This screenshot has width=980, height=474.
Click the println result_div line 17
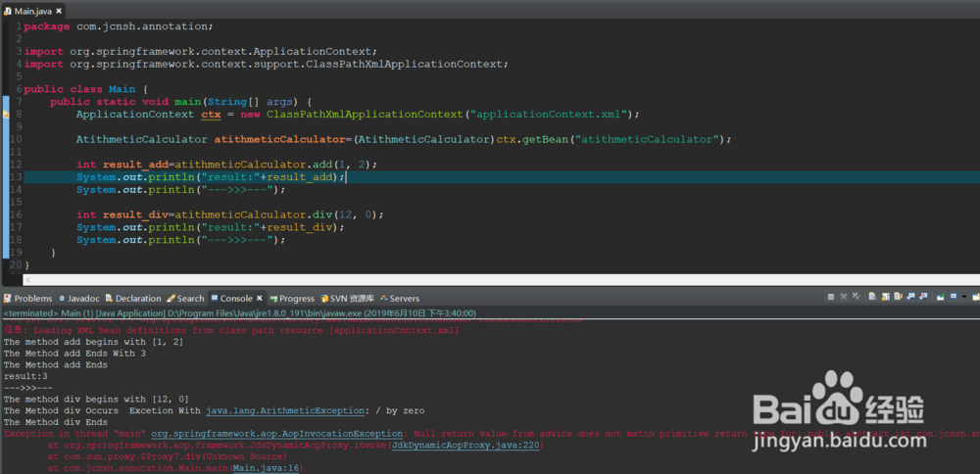tap(211, 226)
